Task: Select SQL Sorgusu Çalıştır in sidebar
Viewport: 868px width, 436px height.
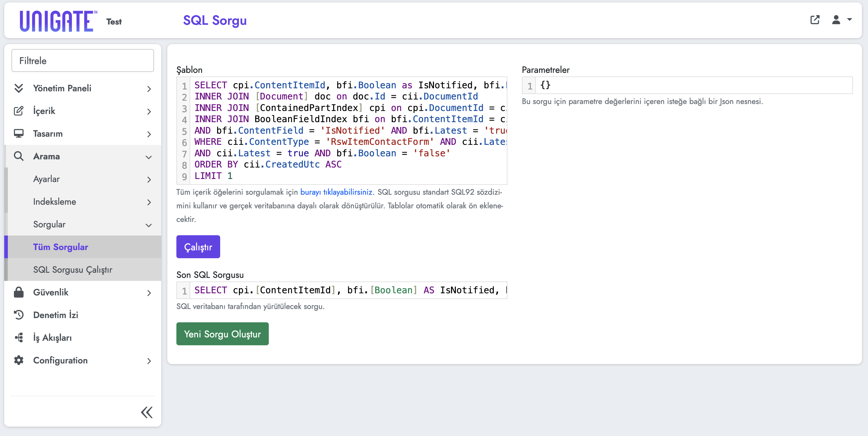Action: (83, 269)
